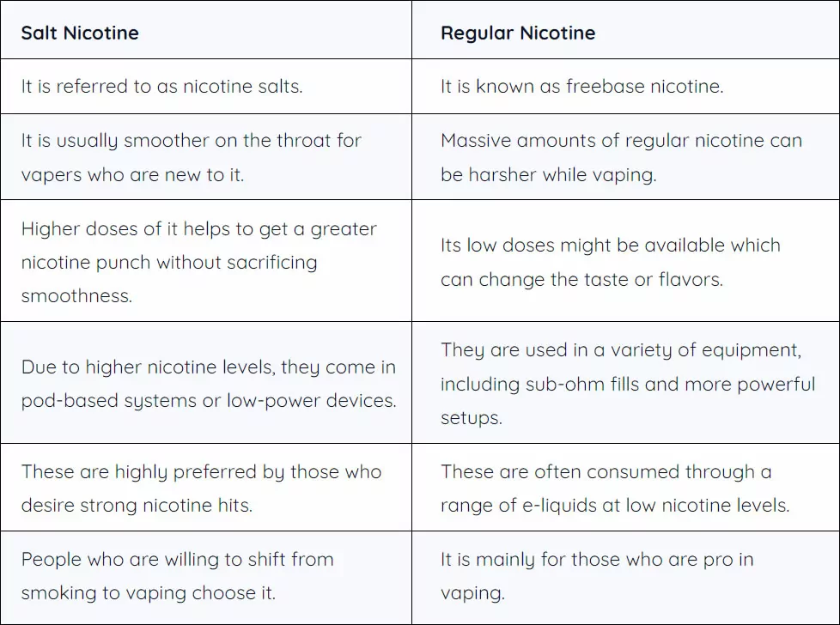The image size is (840, 625).
Task: Click the 'Due to higher nicotine levels' cell
Action: click(206, 382)
